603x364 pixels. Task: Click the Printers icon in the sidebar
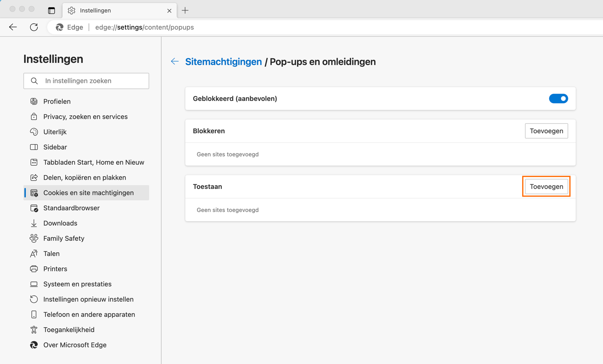click(x=34, y=269)
